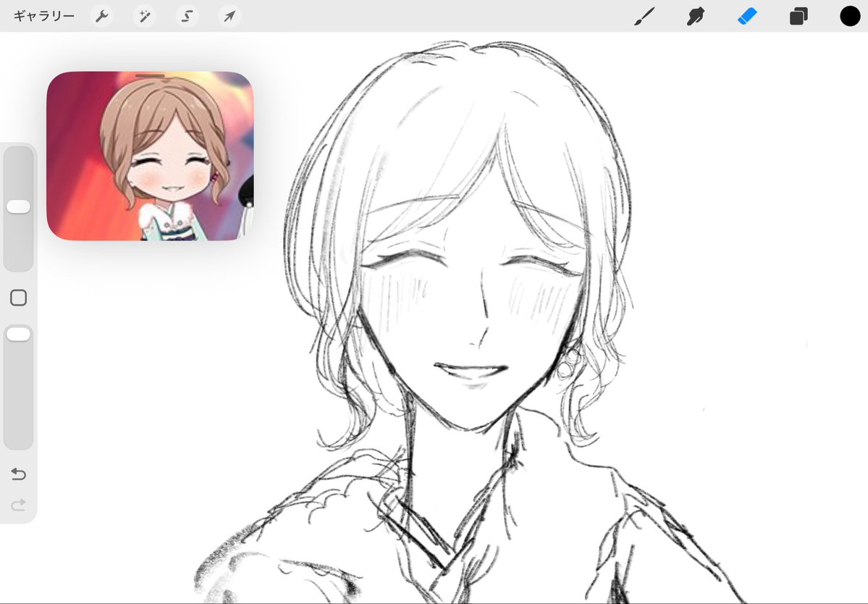Image resolution: width=868 pixels, height=604 pixels.
Task: Open the Adjustments magic wand menu
Action: click(145, 16)
